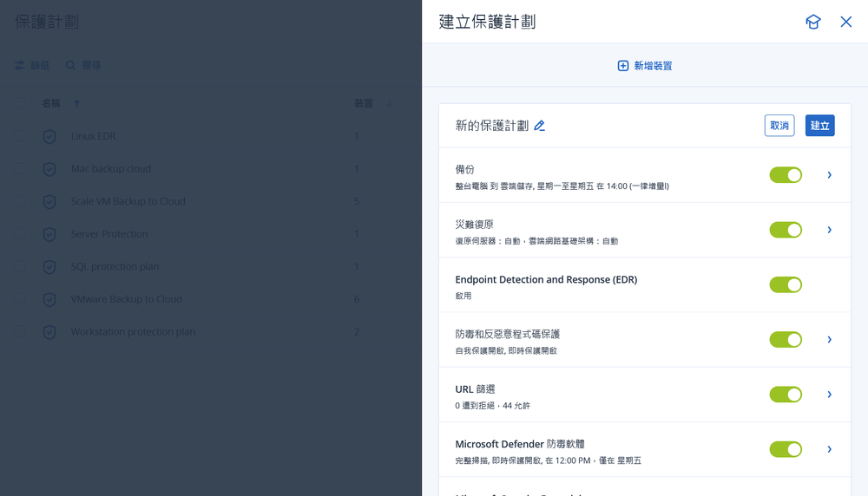This screenshot has height=496, width=868.
Task: Click the 篩選 filter icon
Action: [19, 65]
